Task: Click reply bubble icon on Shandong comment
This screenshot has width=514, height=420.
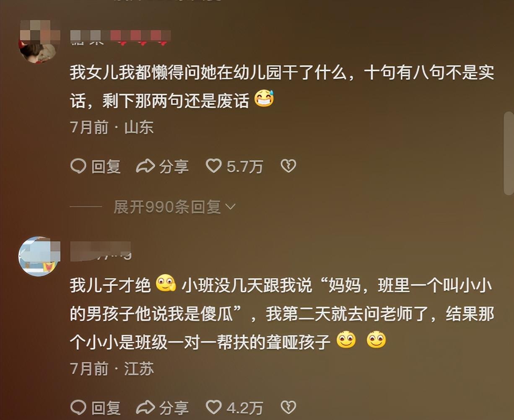Action: click(78, 166)
